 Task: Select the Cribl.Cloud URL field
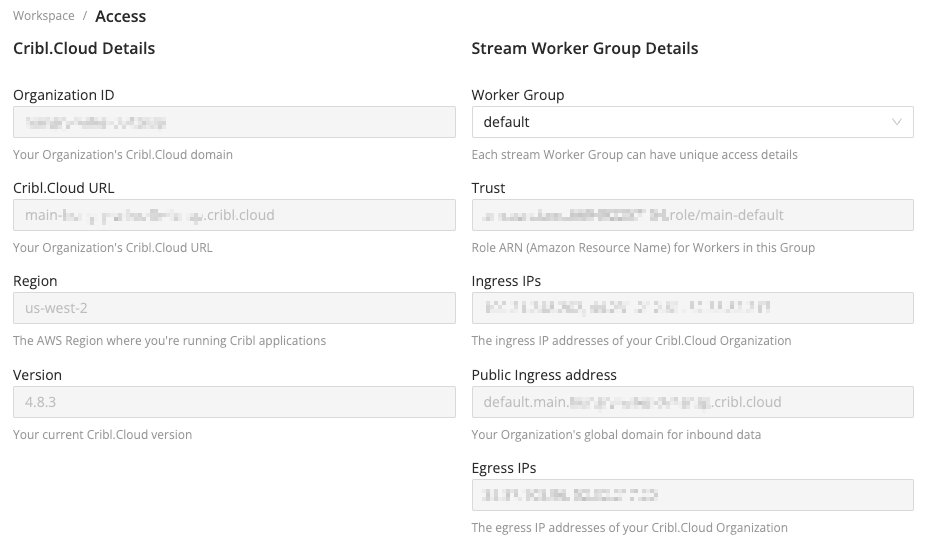234,215
